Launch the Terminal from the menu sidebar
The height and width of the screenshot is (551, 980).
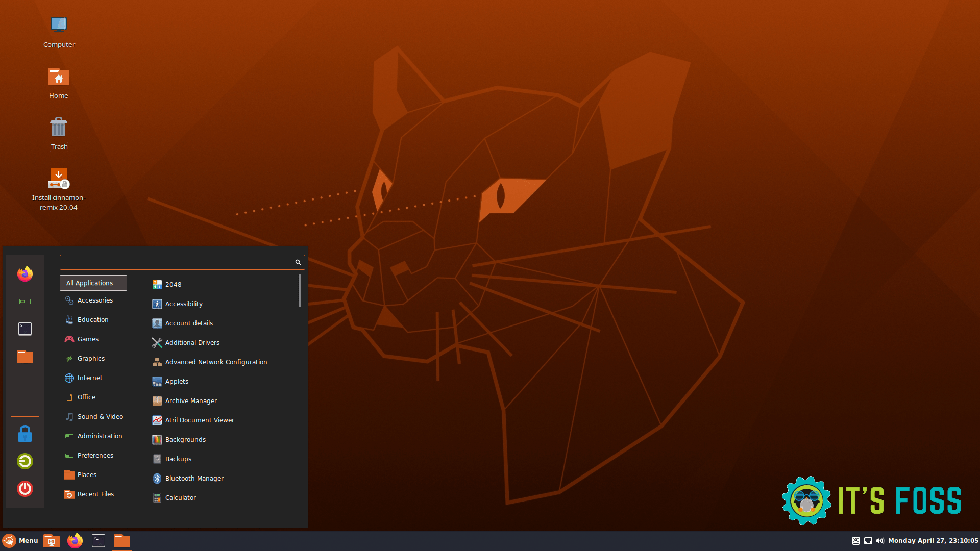[x=24, y=329]
